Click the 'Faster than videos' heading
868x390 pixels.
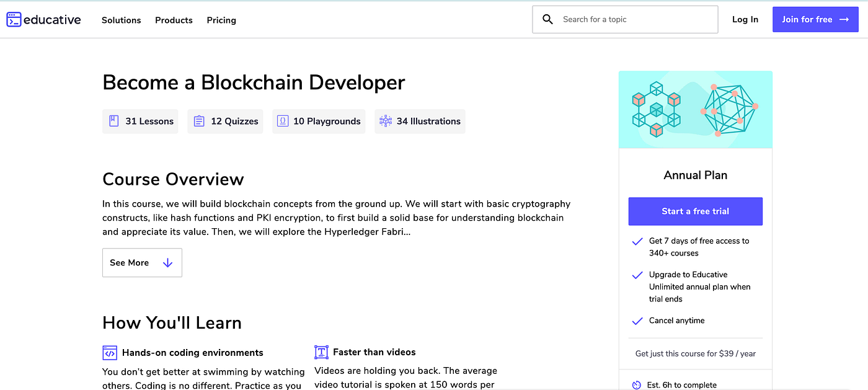(x=374, y=352)
